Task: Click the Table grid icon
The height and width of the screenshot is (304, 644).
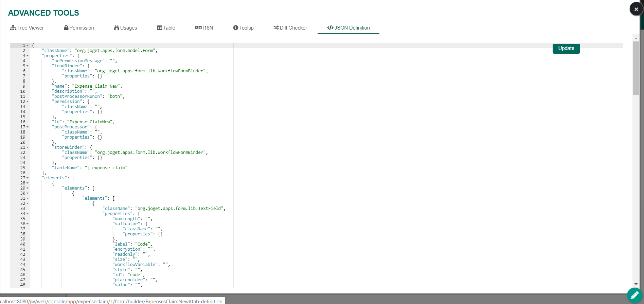Action: pyautogui.click(x=159, y=28)
